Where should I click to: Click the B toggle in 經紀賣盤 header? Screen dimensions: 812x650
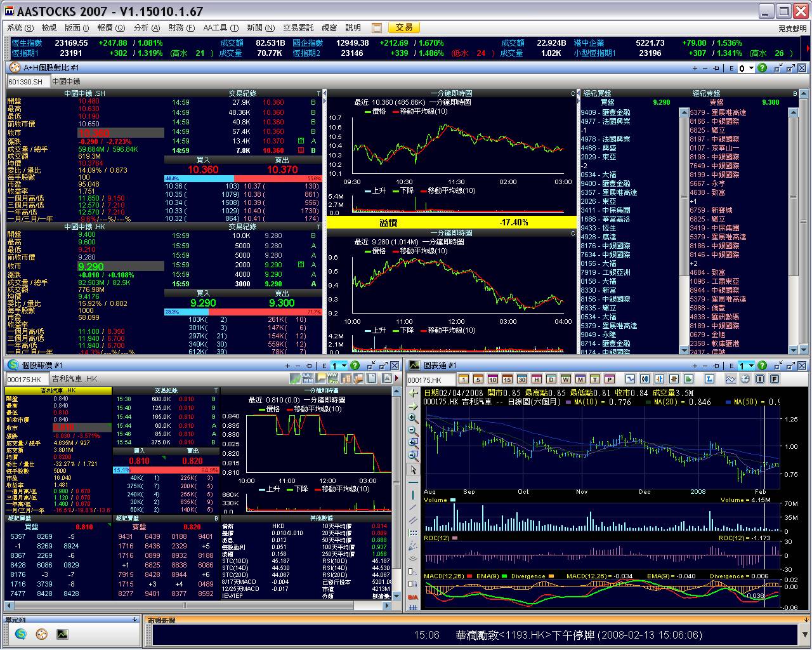tap(795, 93)
